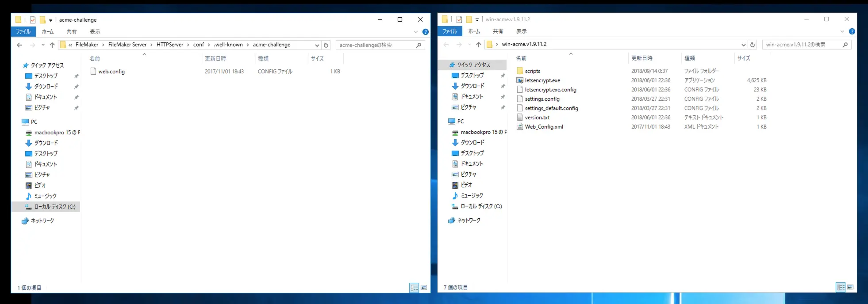This screenshot has width=868, height=304.
Task: Select settings_default.config file
Action: click(551, 108)
